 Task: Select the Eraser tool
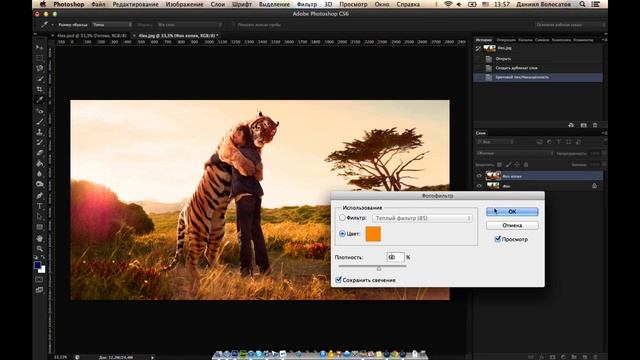(x=40, y=153)
